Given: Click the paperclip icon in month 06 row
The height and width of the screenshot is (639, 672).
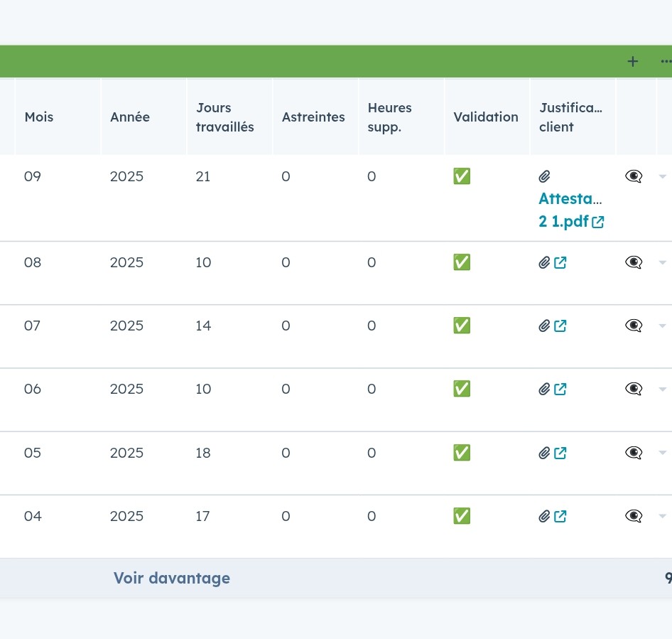Looking at the screenshot, I should coord(545,390).
